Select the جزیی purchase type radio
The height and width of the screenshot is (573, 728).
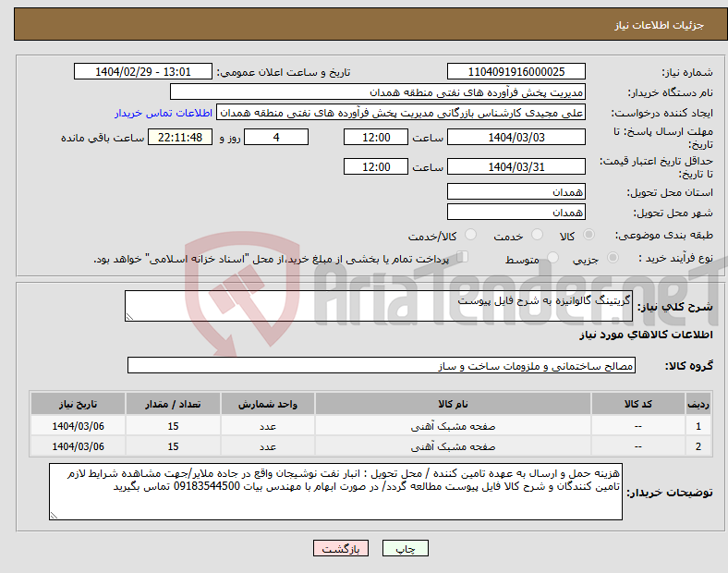(x=613, y=258)
